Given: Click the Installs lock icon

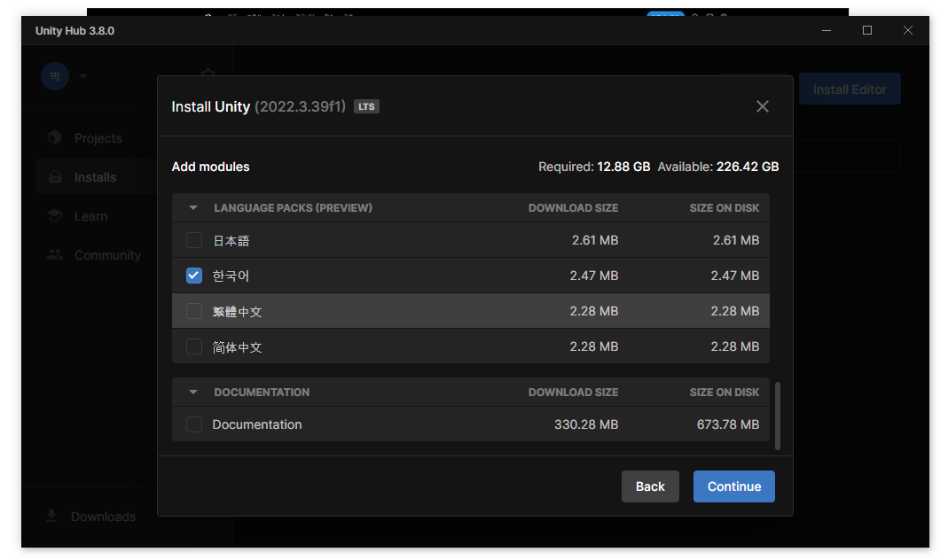Looking at the screenshot, I should coord(55,177).
